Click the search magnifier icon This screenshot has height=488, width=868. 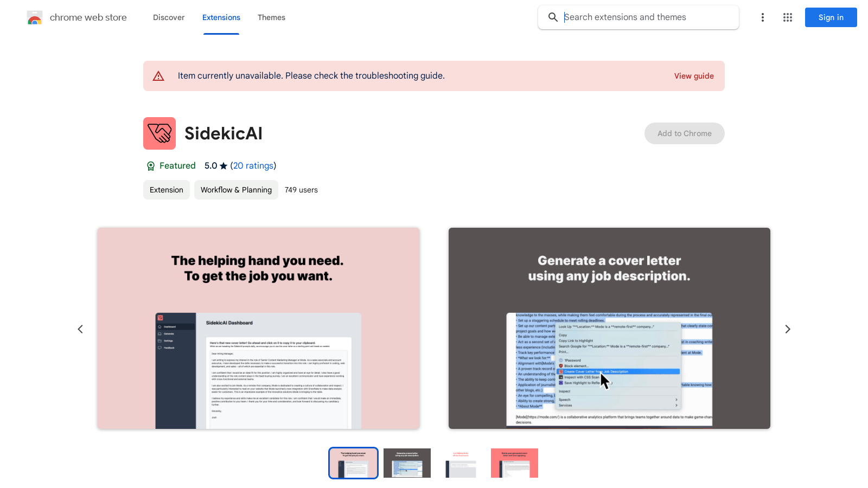(x=553, y=17)
